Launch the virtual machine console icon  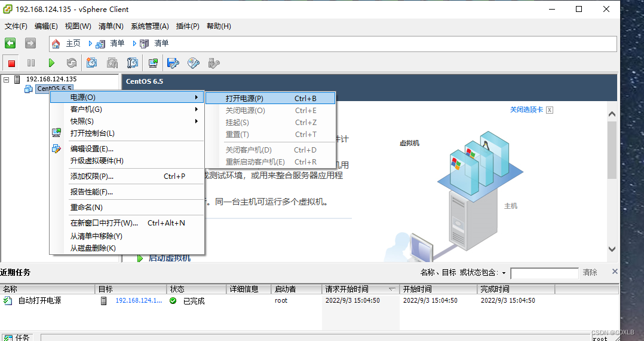point(153,63)
